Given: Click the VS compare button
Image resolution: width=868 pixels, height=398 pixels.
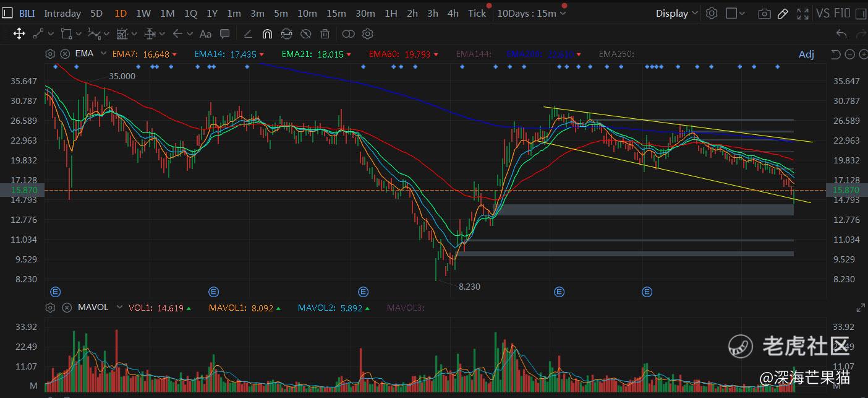Looking at the screenshot, I should tap(823, 13).
